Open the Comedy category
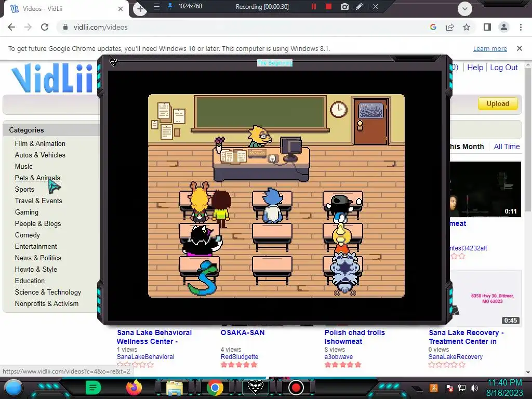532x399 pixels. [27, 235]
